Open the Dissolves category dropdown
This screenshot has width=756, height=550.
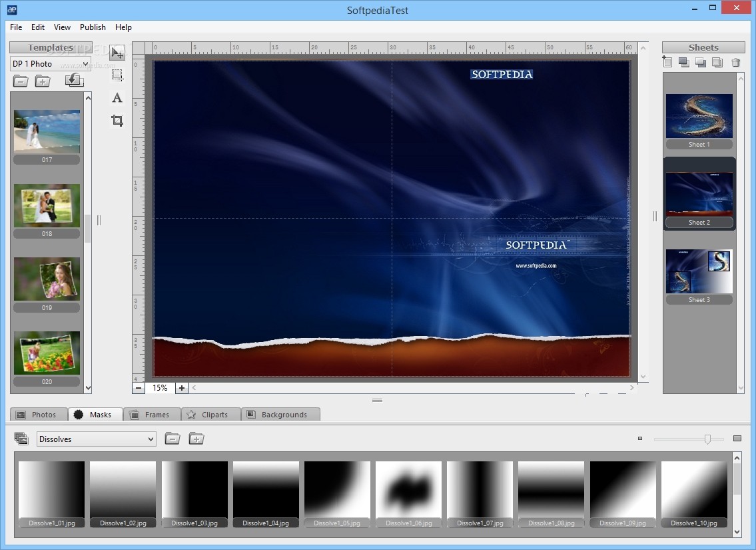click(97, 439)
